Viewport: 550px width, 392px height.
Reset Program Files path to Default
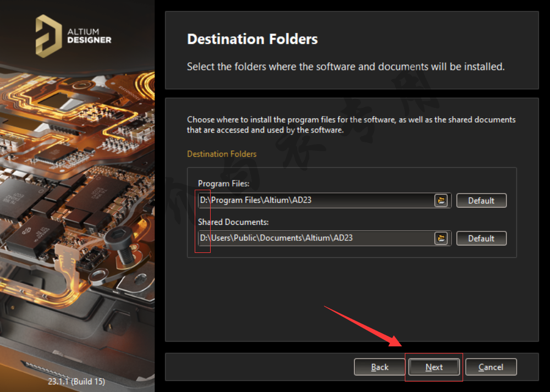pyautogui.click(x=481, y=201)
